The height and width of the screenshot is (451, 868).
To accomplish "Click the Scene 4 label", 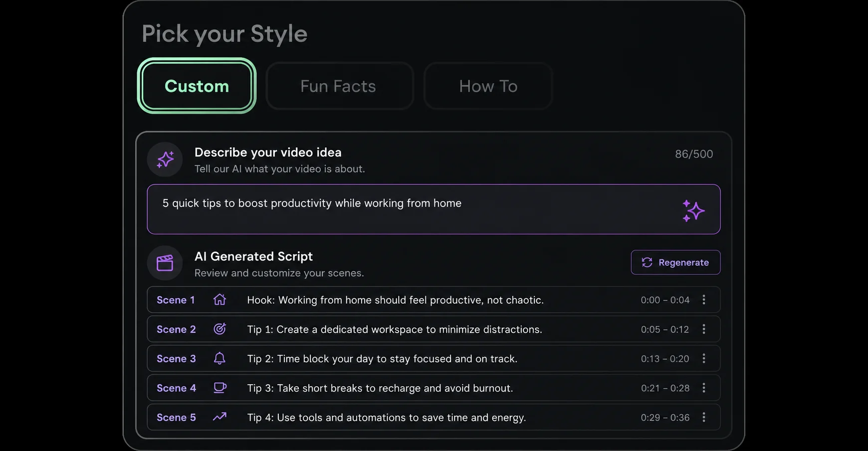I will tap(176, 388).
